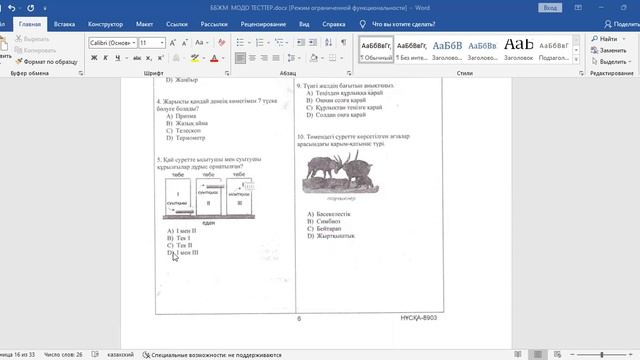Click the shading paint bucket icon
This screenshot has height=360, width=640.
click(313, 58)
